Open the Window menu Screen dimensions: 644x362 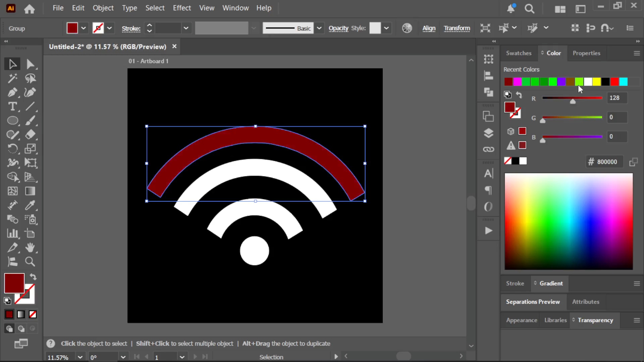pos(235,8)
